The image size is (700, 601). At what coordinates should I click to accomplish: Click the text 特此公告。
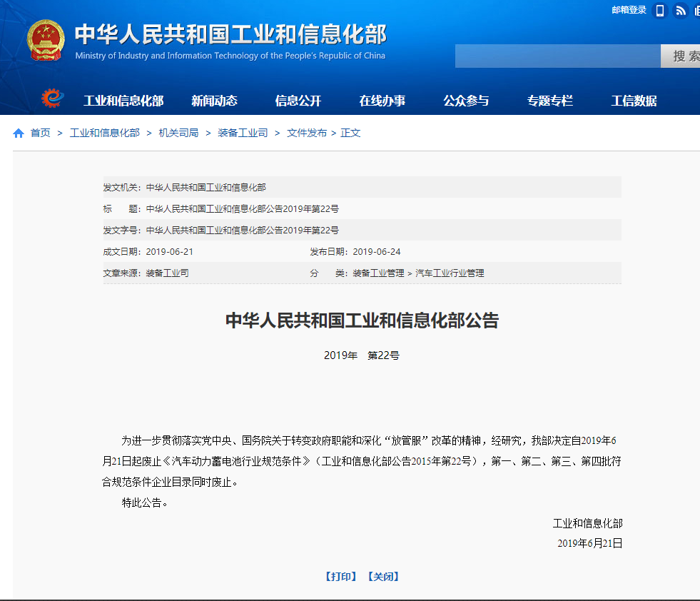[145, 502]
